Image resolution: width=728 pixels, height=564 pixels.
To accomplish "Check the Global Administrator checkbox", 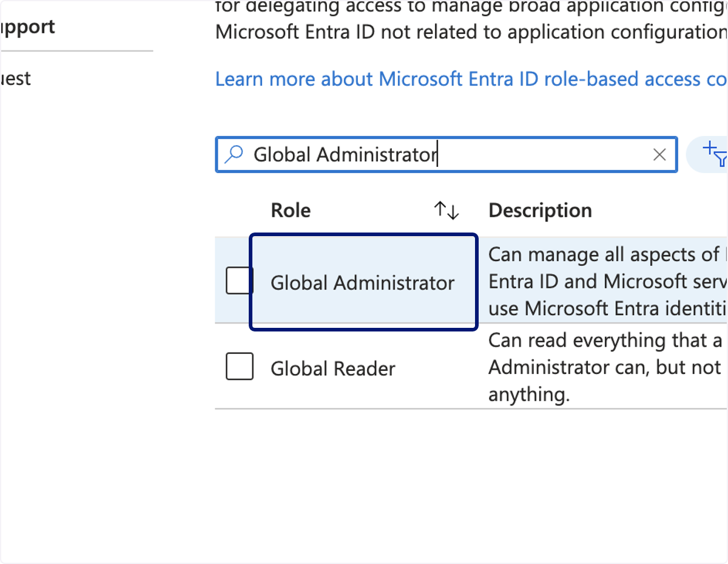I will point(240,280).
